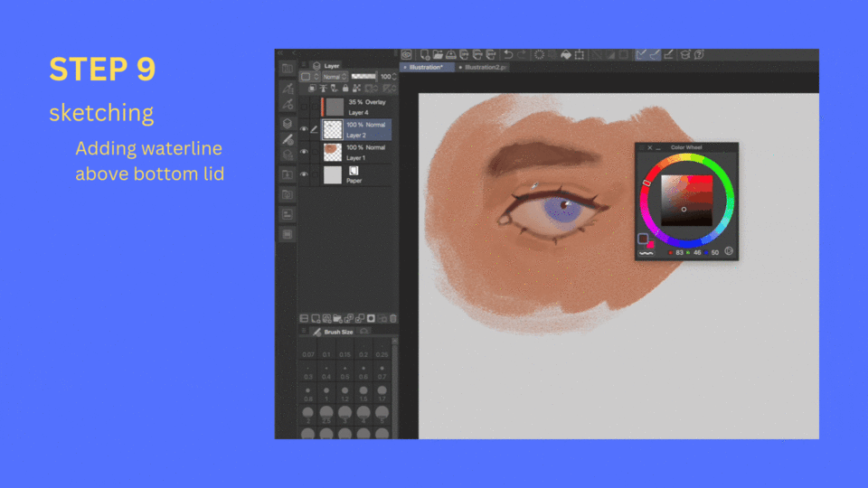The image size is (868, 488).
Task: Hide the Paper layer with its eye icon
Action: point(304,174)
